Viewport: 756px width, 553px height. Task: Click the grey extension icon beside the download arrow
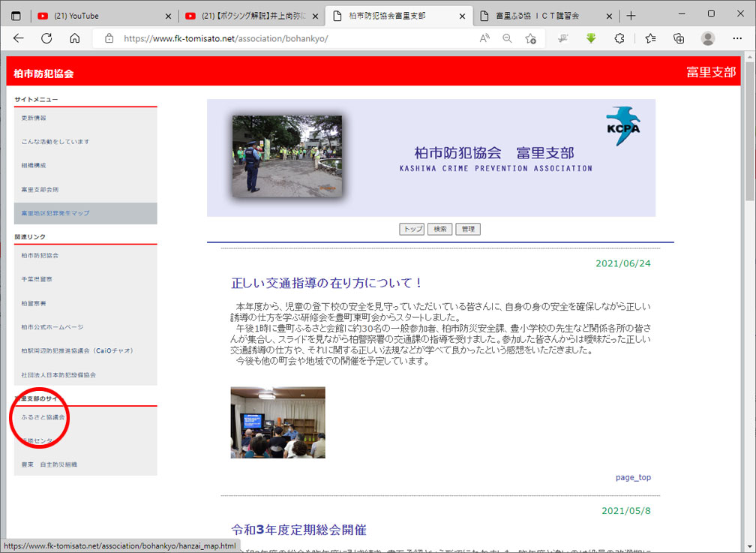click(x=562, y=38)
